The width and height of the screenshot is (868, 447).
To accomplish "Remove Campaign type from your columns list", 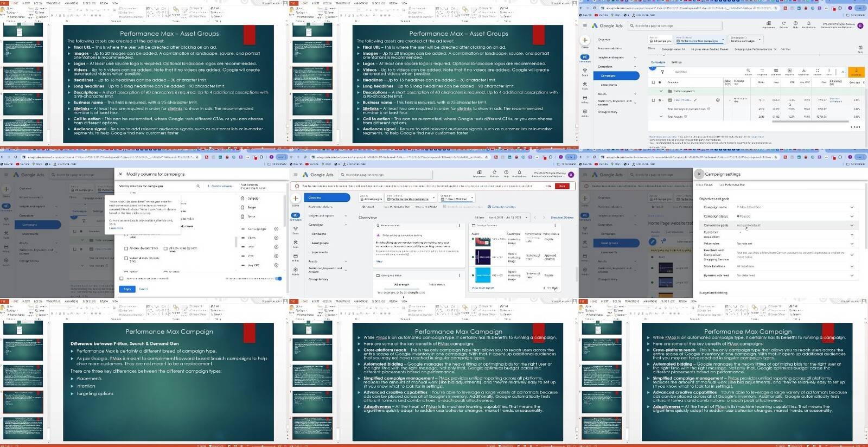I will coord(276,229).
